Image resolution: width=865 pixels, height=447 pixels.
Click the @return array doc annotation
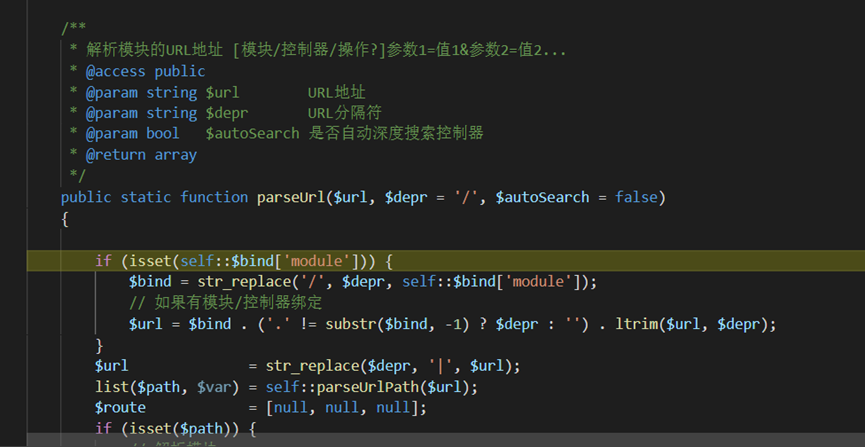pyautogui.click(x=141, y=155)
